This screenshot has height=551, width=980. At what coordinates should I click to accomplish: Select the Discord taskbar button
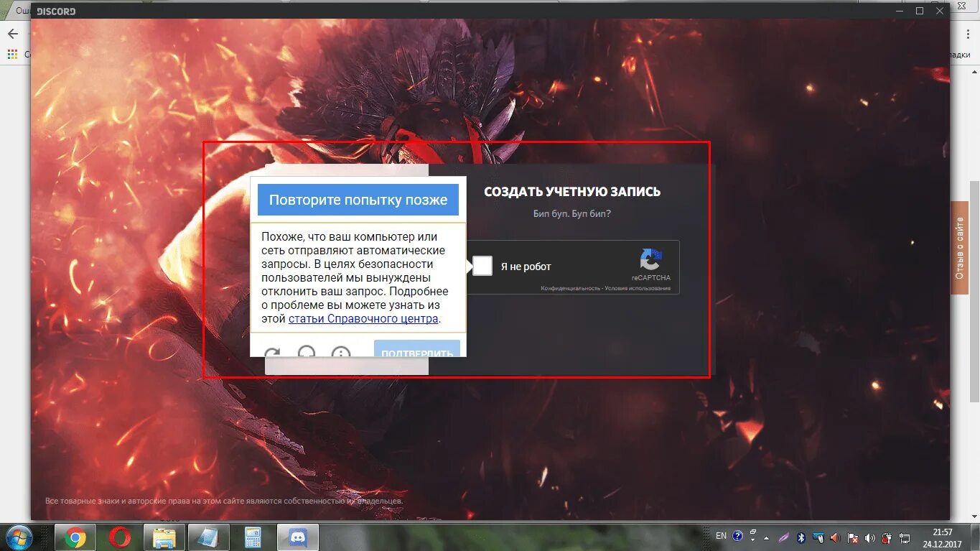pyautogui.click(x=298, y=537)
